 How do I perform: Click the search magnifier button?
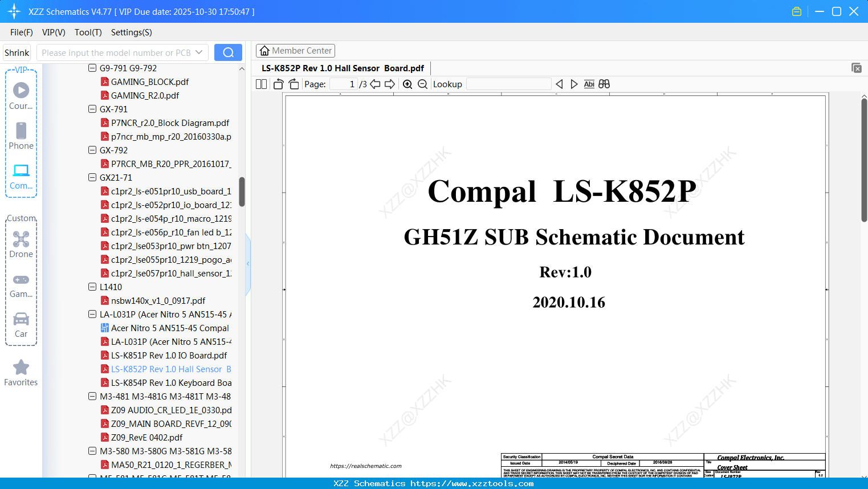tap(228, 52)
